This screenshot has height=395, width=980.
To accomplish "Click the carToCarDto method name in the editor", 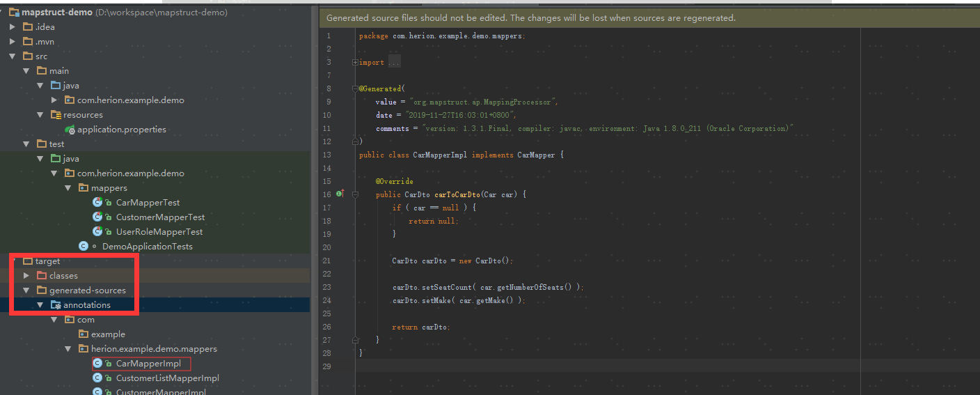I will [457, 194].
